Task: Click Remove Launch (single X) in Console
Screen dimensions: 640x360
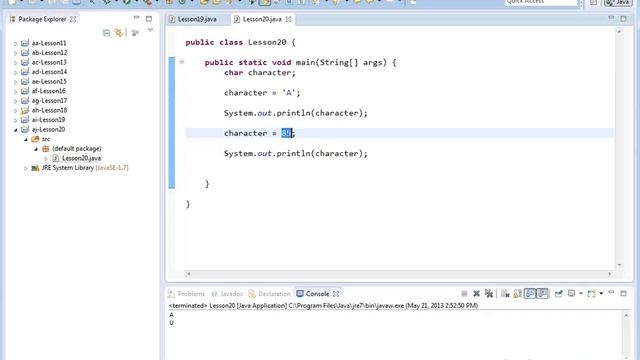Action: [476, 293]
